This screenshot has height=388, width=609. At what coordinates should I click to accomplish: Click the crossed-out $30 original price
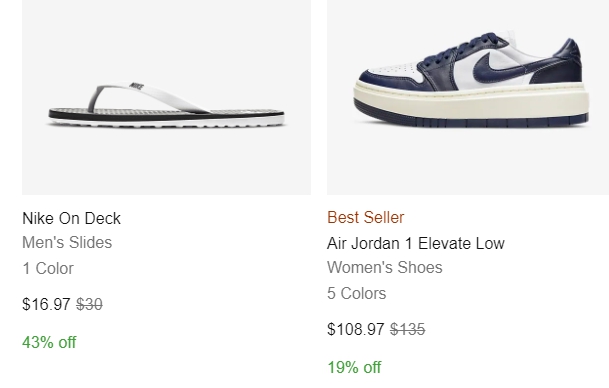[89, 304]
